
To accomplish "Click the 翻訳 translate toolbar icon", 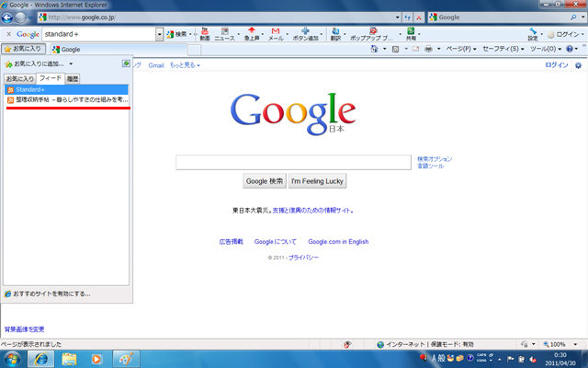I will pos(335,34).
